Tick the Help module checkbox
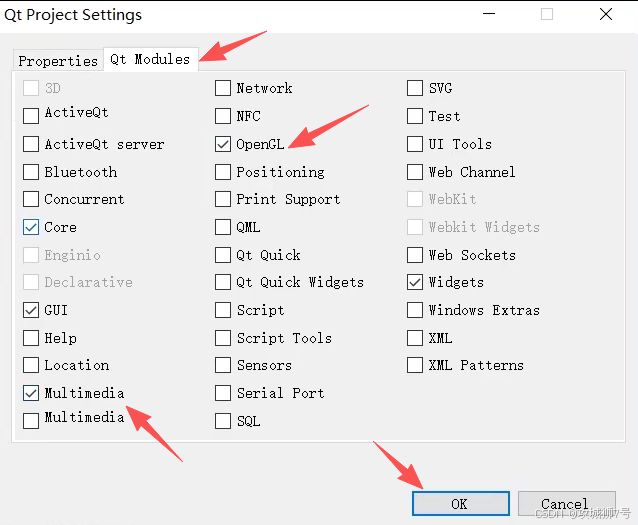The width and height of the screenshot is (638, 525). [x=31, y=338]
